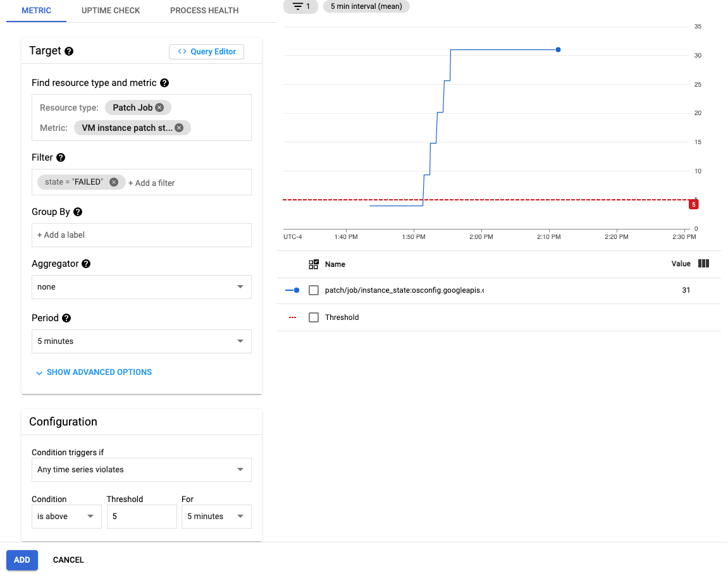Check the Threshold legend checkbox
Screen dimensions: 728x576
314,317
